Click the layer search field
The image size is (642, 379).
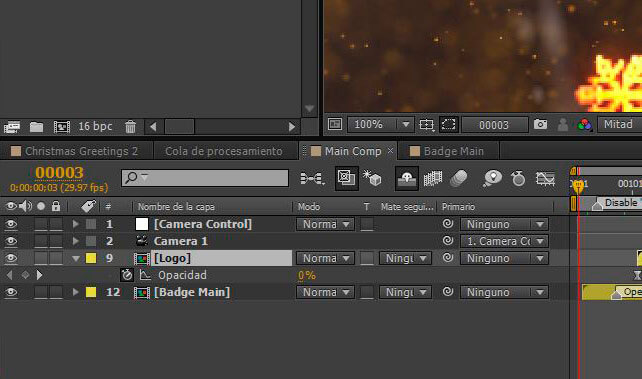[x=205, y=178]
